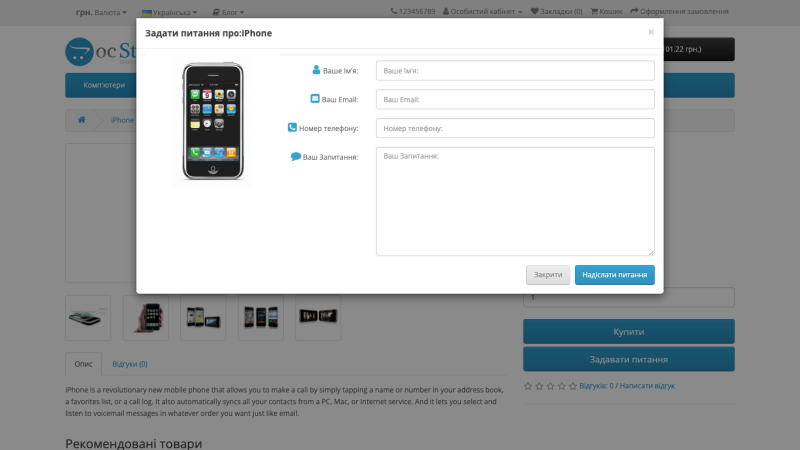Select fifth thumbnail with landscape iPhones

tap(318, 317)
